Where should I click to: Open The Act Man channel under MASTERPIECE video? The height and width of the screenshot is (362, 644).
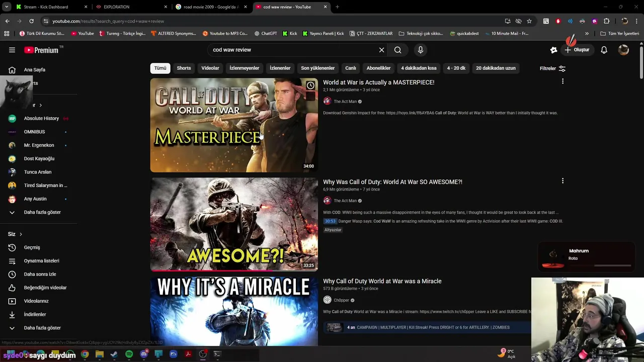pos(345,102)
